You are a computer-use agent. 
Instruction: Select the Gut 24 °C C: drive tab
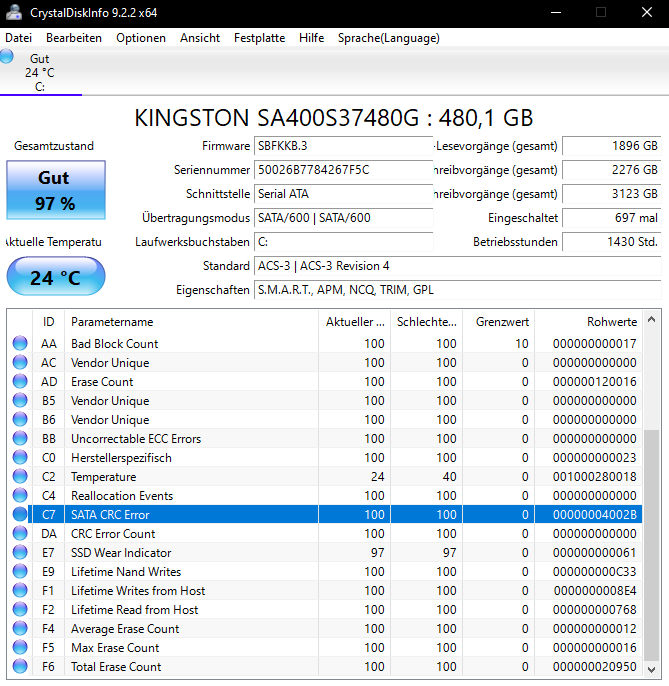[x=41, y=72]
